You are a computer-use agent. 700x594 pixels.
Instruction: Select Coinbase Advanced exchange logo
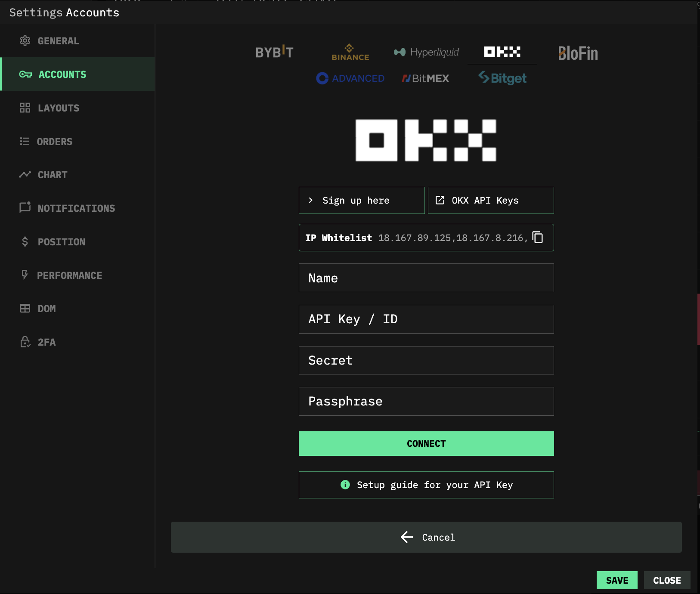click(350, 78)
